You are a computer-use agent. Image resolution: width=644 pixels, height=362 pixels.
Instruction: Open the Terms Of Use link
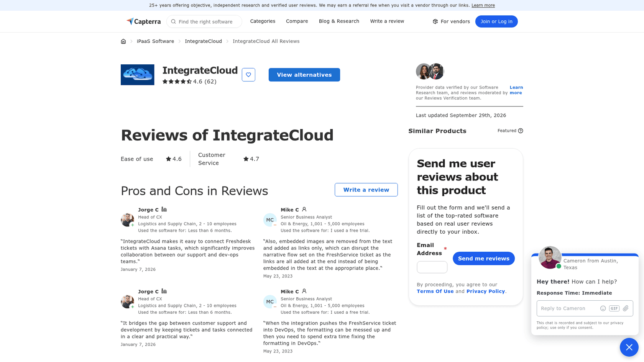(x=435, y=291)
